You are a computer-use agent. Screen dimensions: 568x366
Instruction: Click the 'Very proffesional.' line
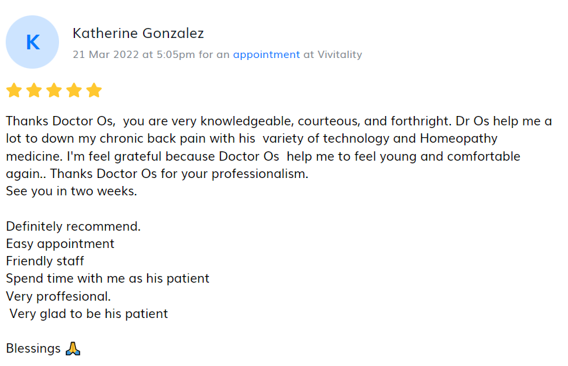coord(58,296)
